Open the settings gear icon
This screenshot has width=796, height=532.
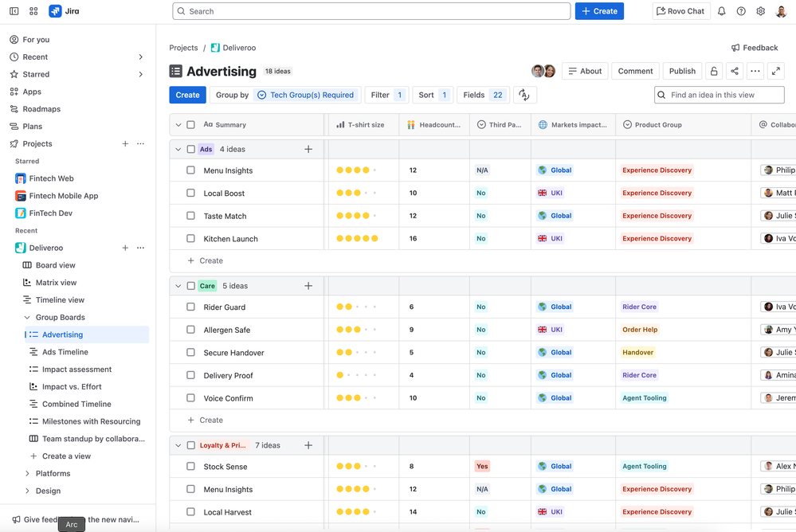click(x=760, y=11)
